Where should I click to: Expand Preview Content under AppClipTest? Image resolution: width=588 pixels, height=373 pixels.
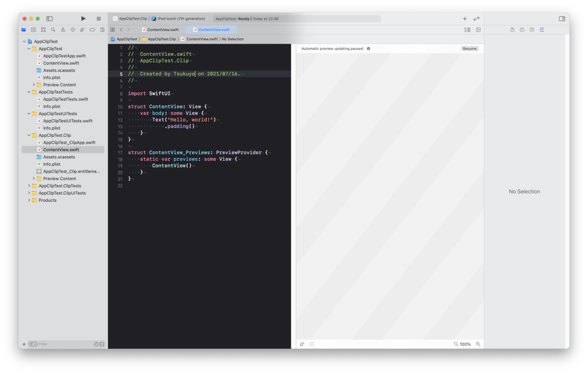tap(34, 85)
